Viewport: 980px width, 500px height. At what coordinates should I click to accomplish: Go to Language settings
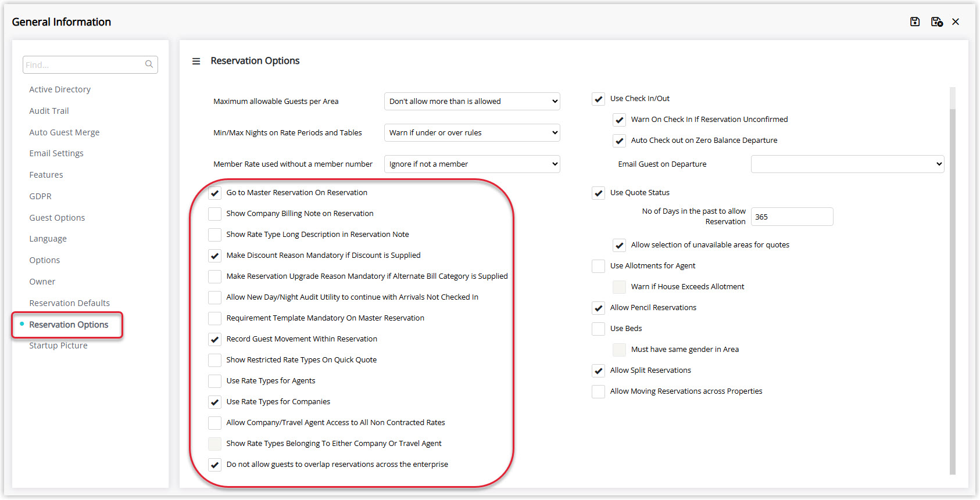tap(48, 239)
